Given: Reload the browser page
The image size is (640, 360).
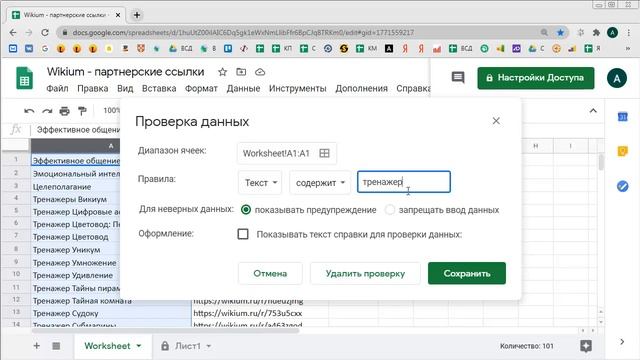Looking at the screenshot, I should tap(45, 32).
